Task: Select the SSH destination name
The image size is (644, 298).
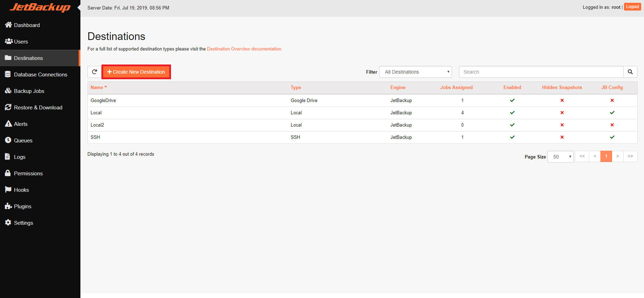Action: 95,137
